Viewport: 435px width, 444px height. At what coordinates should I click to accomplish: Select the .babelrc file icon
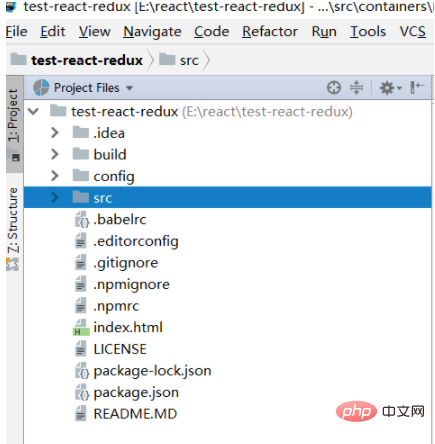click(x=82, y=220)
